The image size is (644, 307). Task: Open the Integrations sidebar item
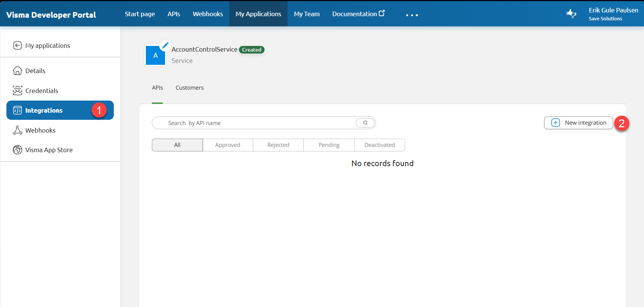(x=44, y=110)
